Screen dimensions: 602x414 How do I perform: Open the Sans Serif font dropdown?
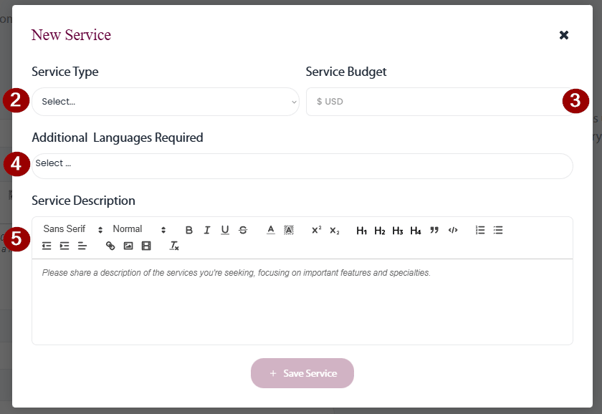coord(72,230)
